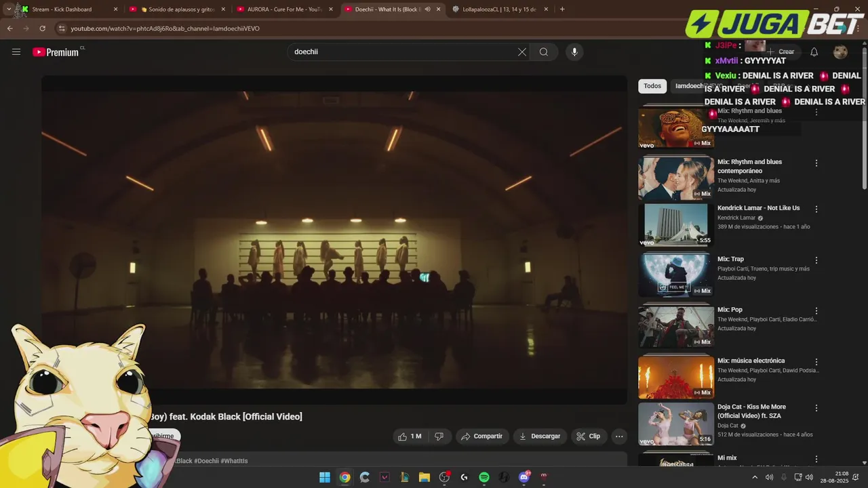This screenshot has width=868, height=488.
Task: Open Logitech G Hub taskbar icon
Action: 464,477
